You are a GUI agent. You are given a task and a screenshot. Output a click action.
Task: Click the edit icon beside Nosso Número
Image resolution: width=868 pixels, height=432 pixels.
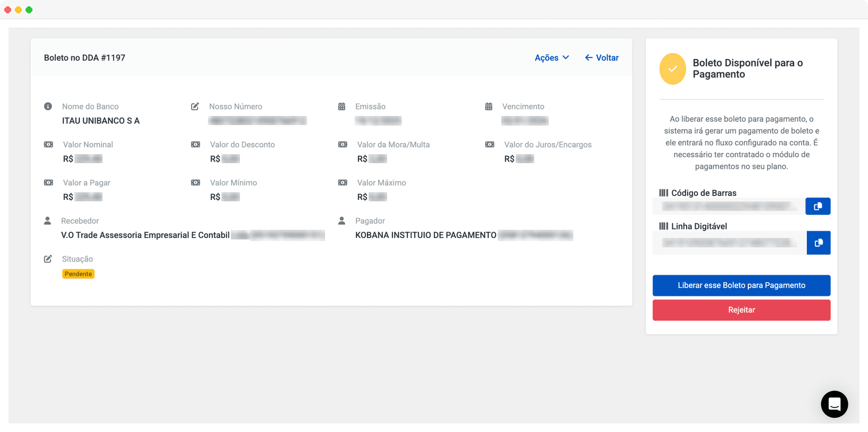[195, 106]
